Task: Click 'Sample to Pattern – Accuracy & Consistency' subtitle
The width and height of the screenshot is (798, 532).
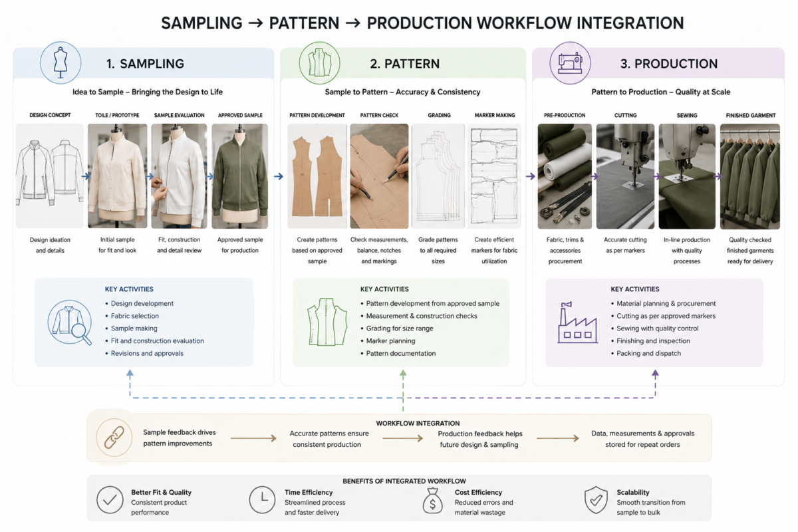Action: click(402, 92)
